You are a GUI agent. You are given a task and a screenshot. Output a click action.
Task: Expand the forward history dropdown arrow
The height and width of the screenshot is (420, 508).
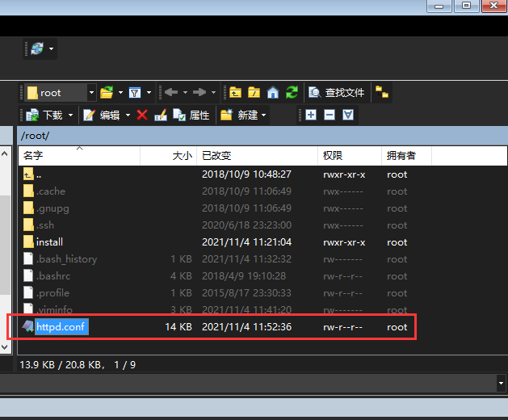pos(213,93)
